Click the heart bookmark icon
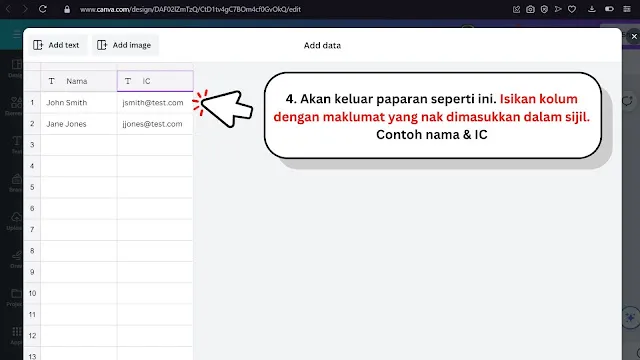This screenshot has width=640, height=360. point(572,9)
